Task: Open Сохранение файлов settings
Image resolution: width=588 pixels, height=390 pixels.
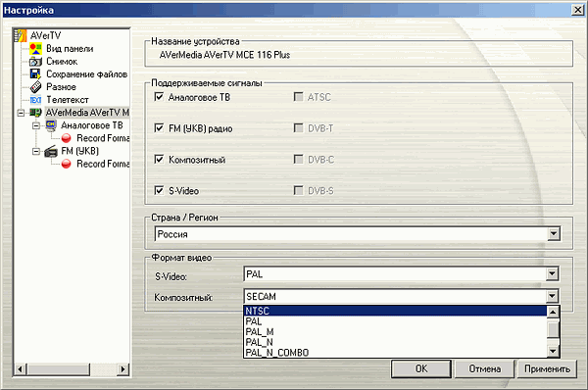Action: (87, 74)
